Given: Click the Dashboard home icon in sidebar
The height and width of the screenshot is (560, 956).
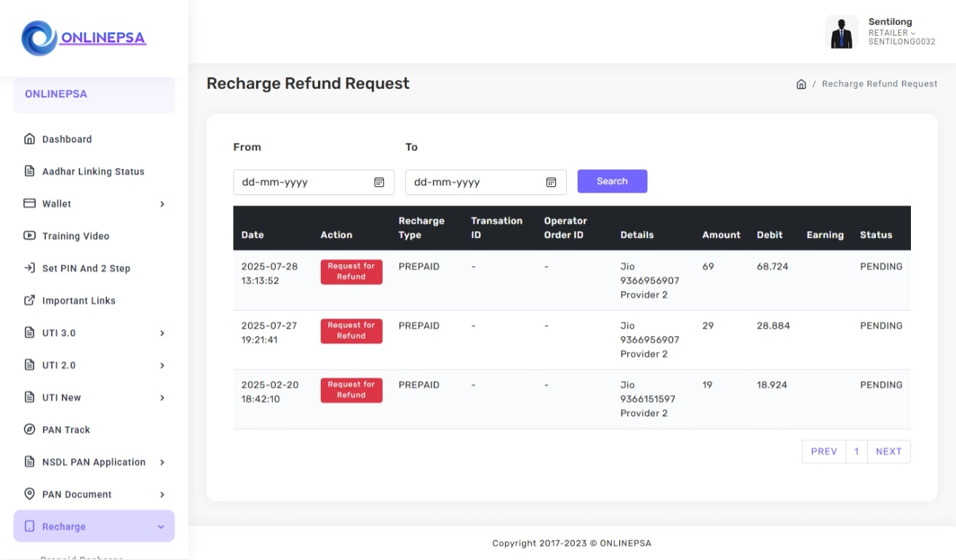Looking at the screenshot, I should (x=30, y=139).
